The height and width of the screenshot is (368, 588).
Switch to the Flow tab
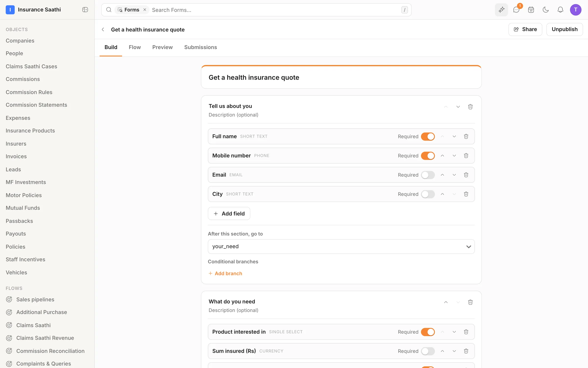pyautogui.click(x=135, y=47)
